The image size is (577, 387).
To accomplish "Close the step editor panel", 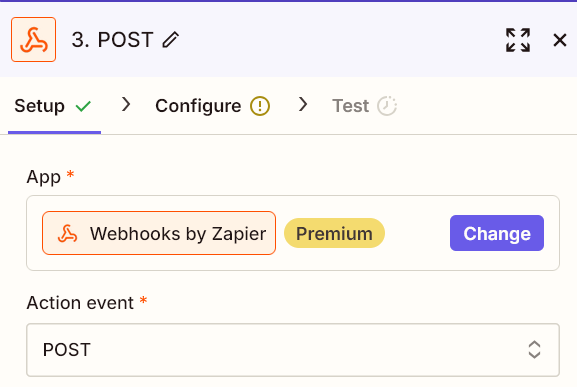I will click(x=560, y=40).
